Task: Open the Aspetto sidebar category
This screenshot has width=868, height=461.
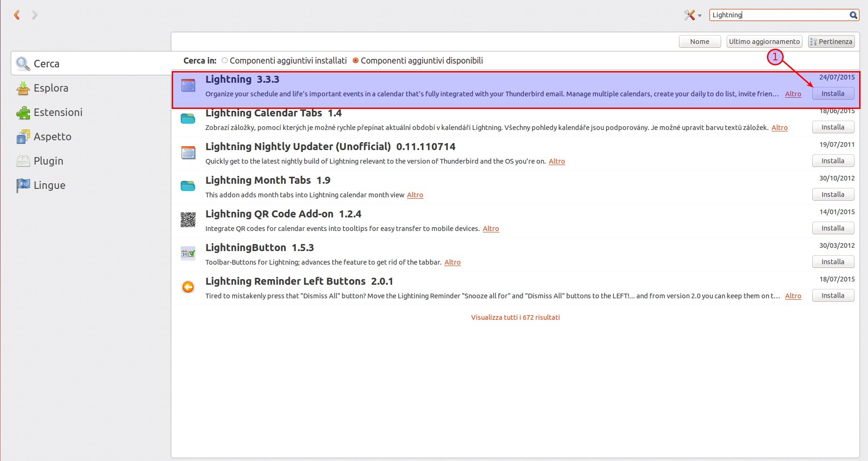Action: pyautogui.click(x=91, y=137)
